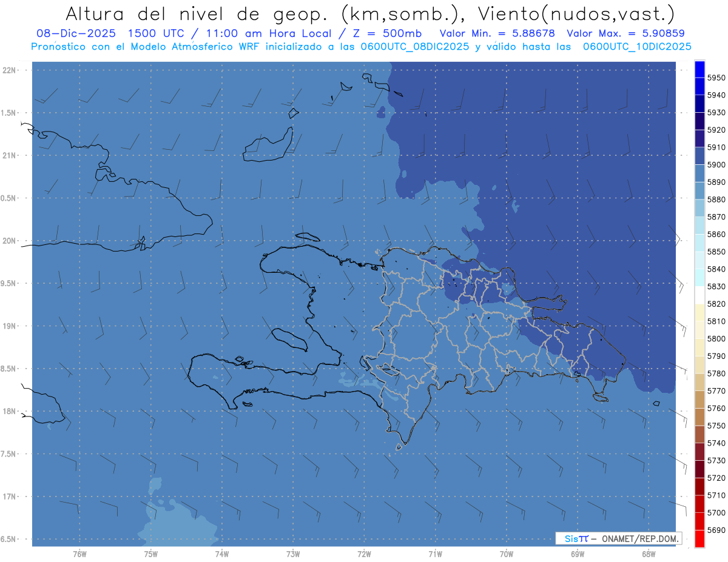Click the '76W' longitude axis label
This screenshot has width=728, height=562.
[x=79, y=554]
